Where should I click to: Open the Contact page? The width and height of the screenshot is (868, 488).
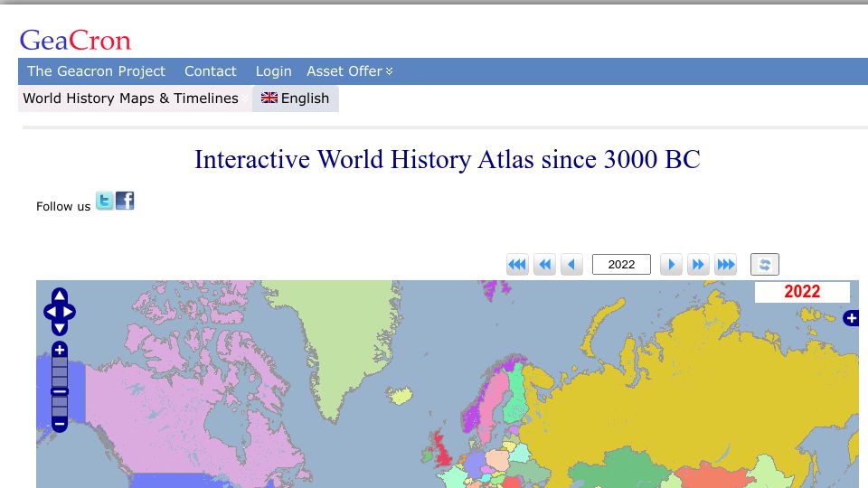pyautogui.click(x=211, y=71)
